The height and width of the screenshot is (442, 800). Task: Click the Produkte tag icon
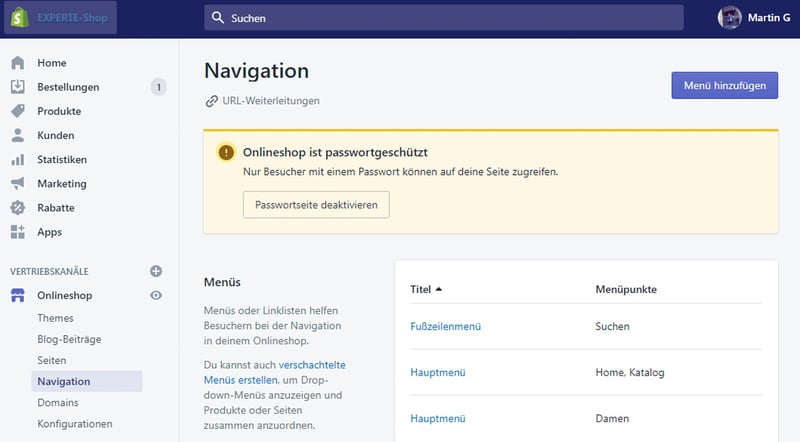pyautogui.click(x=18, y=111)
